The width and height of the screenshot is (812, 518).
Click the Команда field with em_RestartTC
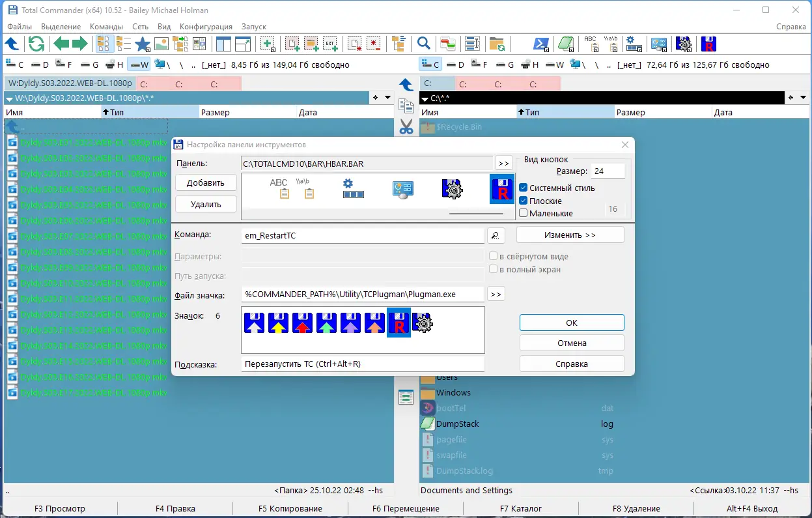363,235
